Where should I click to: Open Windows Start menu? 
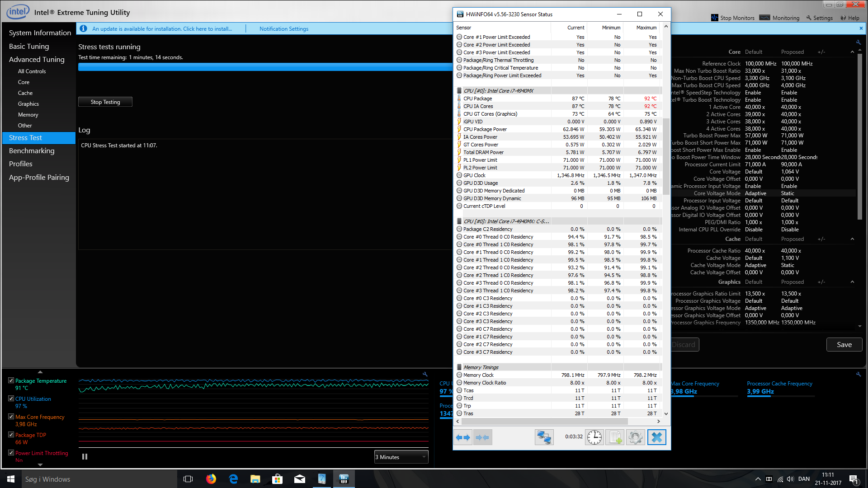(11, 479)
